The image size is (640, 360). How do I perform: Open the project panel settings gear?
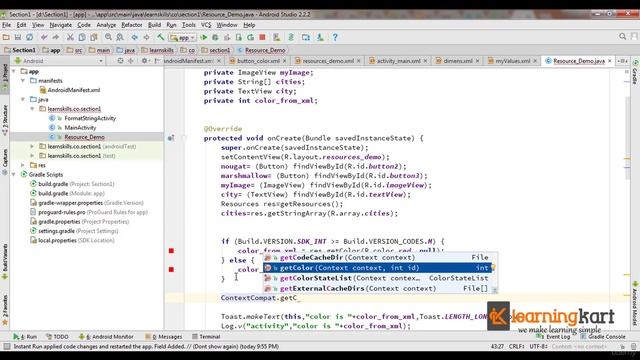point(144,61)
